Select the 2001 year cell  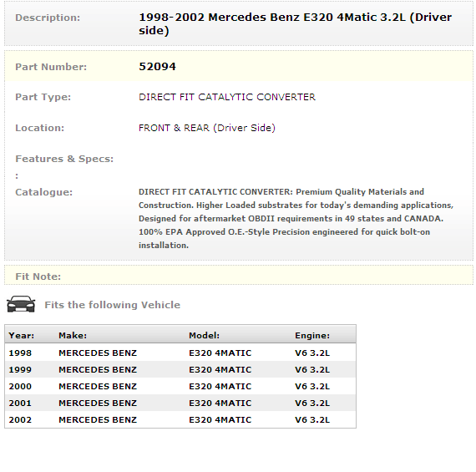(20, 403)
